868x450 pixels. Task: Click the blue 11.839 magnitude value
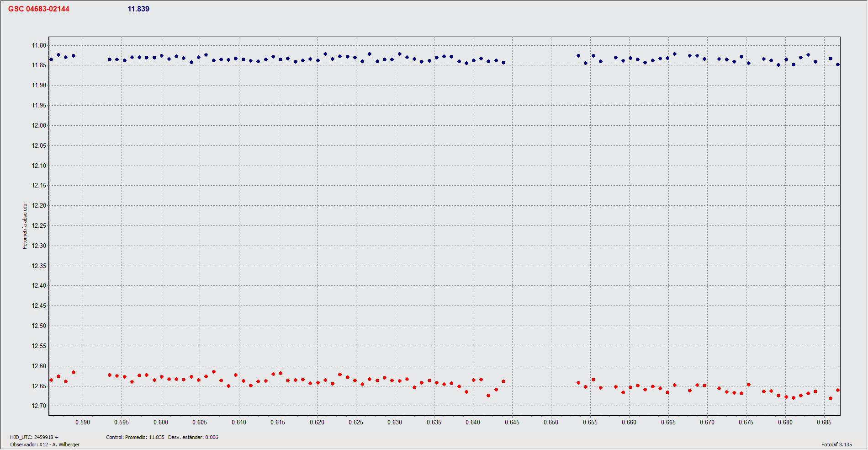tap(138, 9)
